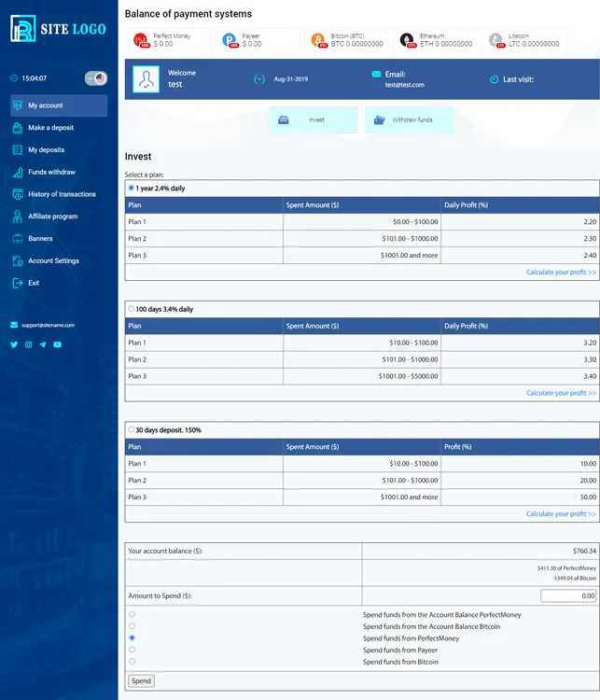Select the 30 days deposit 150% plan

132,430
